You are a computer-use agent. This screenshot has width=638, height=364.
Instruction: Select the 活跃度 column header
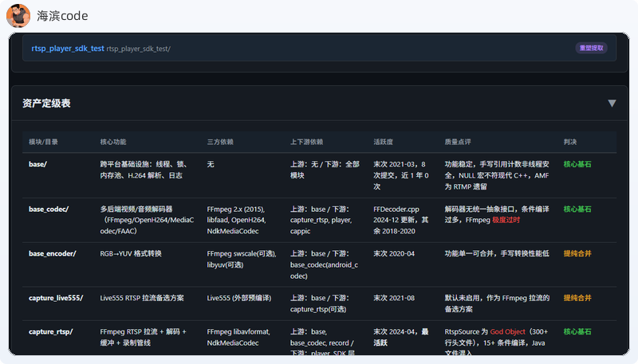click(384, 142)
